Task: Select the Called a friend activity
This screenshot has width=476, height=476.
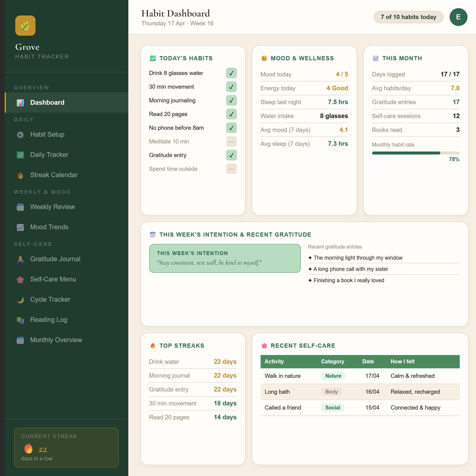Action: coord(360,408)
